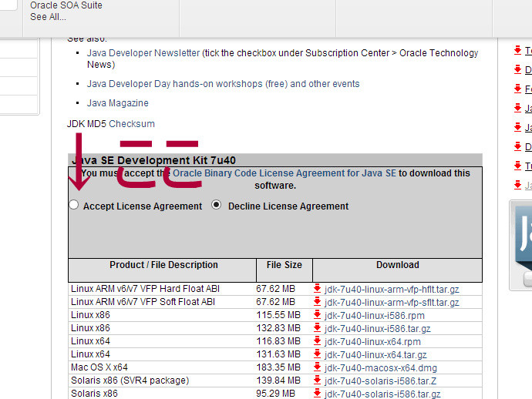Screen dimensions: 532x399
Task: Download jdk-7u40-macosx-x64.dmg file link
Action: tap(380, 368)
